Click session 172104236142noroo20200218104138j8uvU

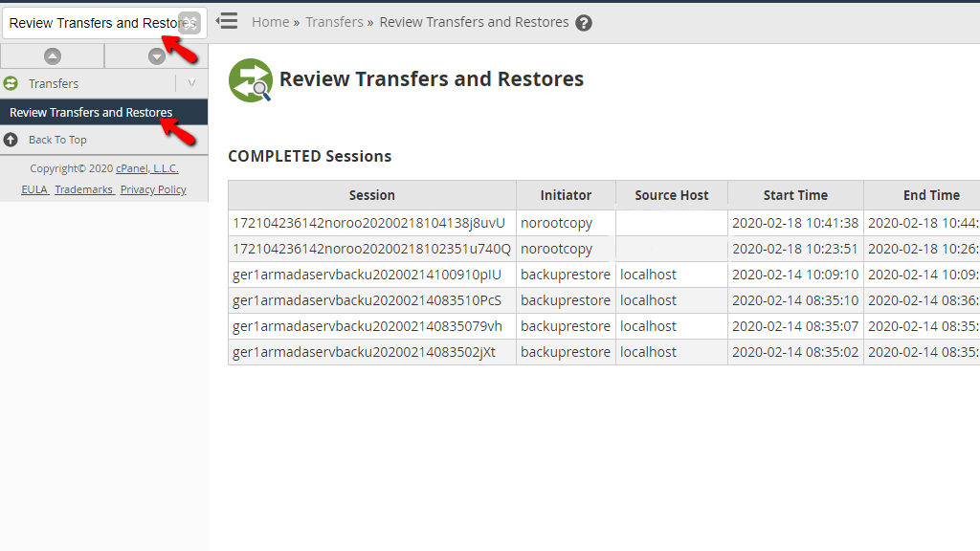(368, 223)
